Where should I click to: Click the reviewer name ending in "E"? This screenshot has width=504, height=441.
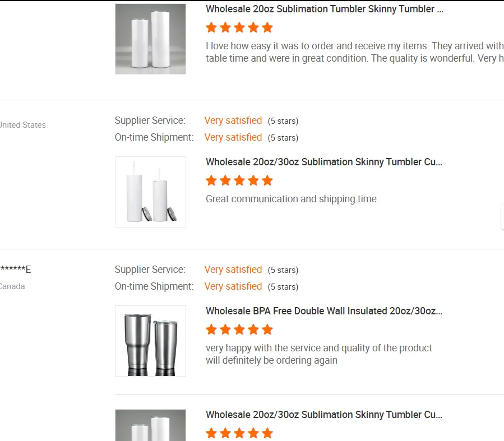pyautogui.click(x=15, y=270)
